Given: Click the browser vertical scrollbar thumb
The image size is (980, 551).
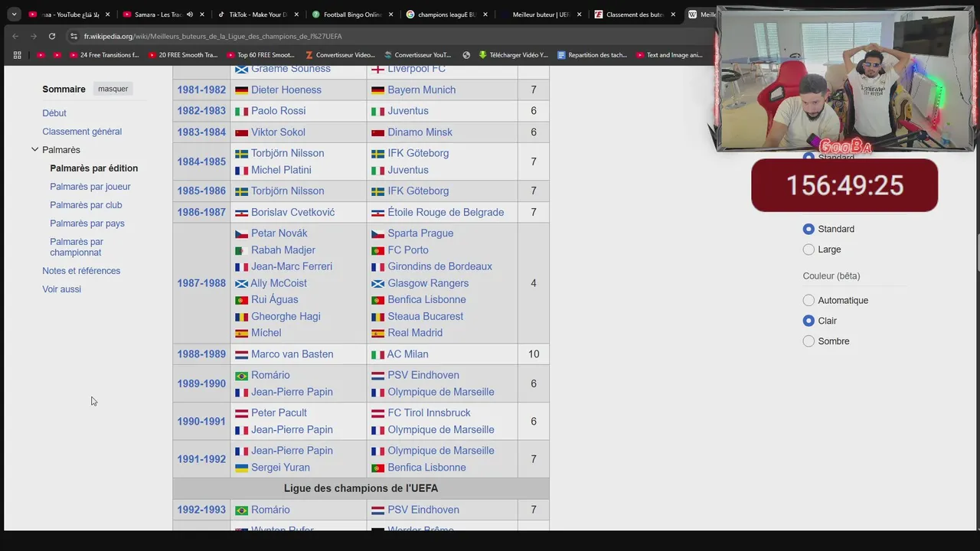Looking at the screenshot, I should pos(977,253).
